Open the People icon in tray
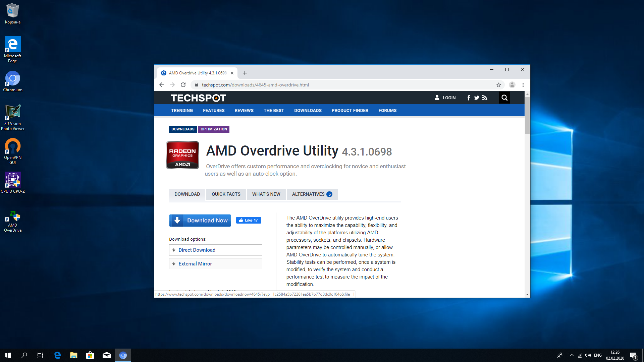The height and width of the screenshot is (362, 644). [559, 355]
